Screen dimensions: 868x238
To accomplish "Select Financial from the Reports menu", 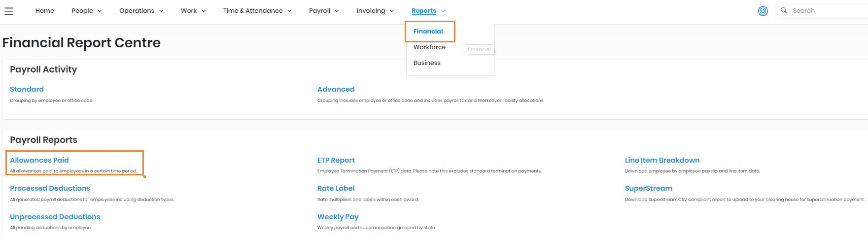I will click(x=428, y=31).
